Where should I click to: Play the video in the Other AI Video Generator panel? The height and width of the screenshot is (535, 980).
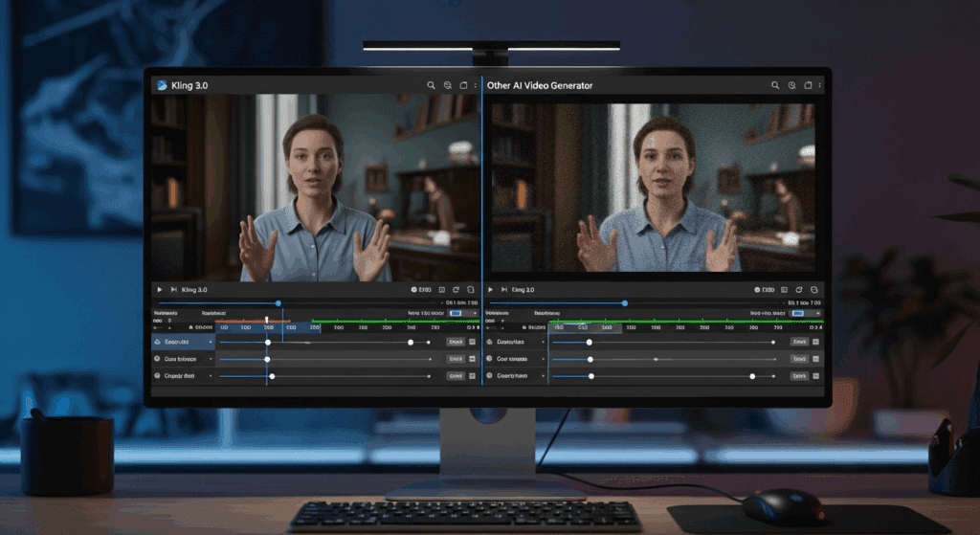490,290
